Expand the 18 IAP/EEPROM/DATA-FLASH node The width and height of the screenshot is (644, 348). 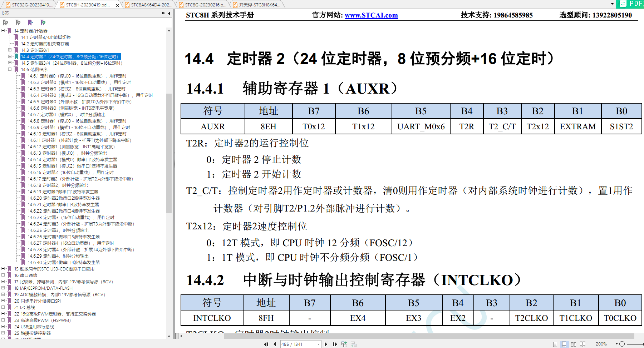pos(3,288)
